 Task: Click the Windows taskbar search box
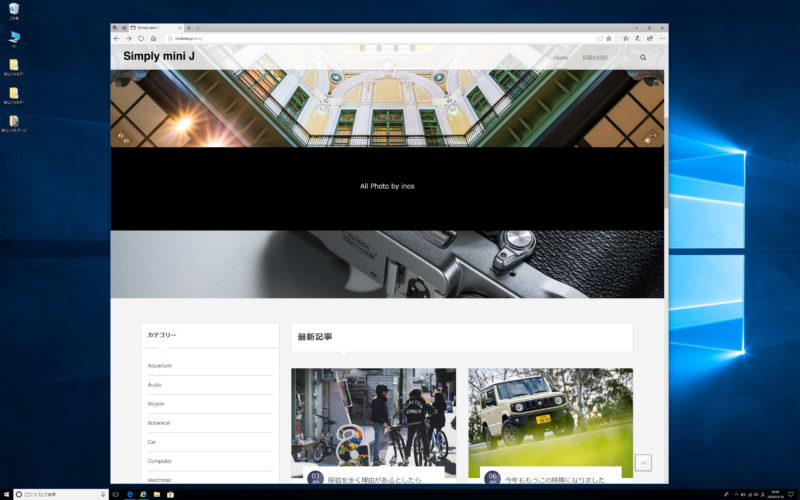coord(60,494)
